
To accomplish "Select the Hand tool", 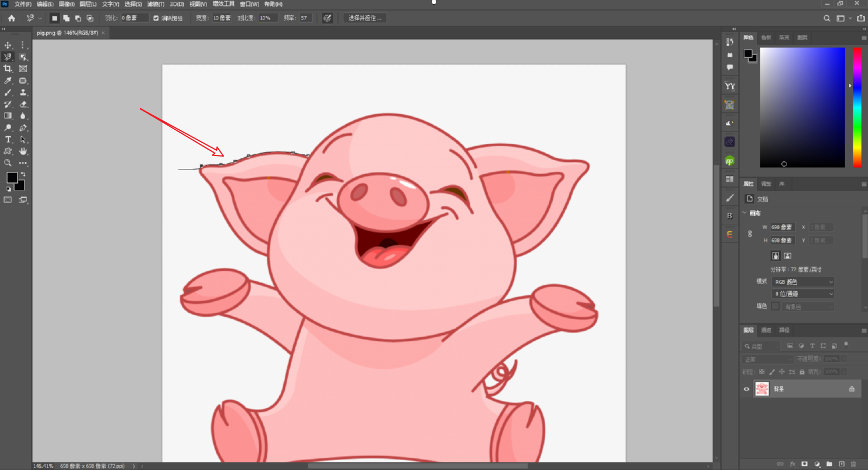I will [23, 151].
